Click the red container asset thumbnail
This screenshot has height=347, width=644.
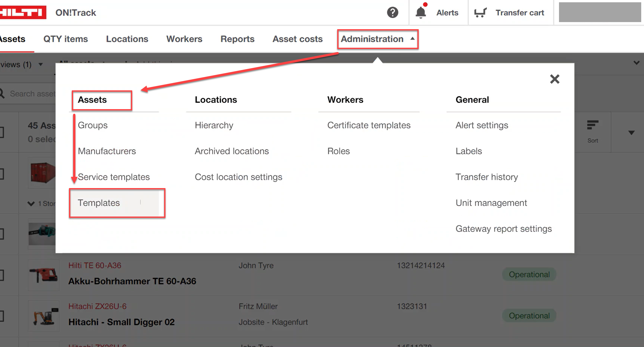click(42, 173)
